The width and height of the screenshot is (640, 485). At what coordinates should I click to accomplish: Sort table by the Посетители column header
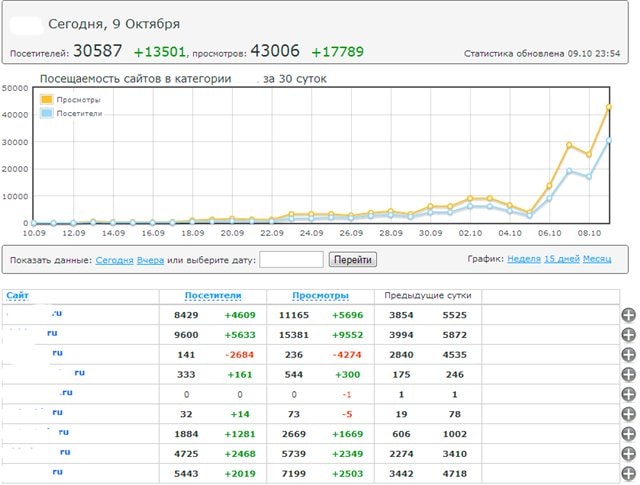(x=211, y=296)
